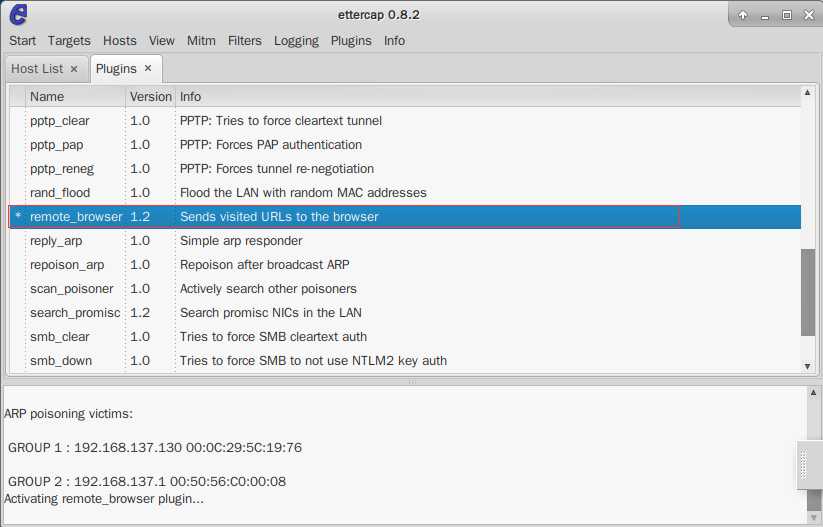Open the Filters menu
The width and height of the screenshot is (823, 527).
pyautogui.click(x=245, y=41)
